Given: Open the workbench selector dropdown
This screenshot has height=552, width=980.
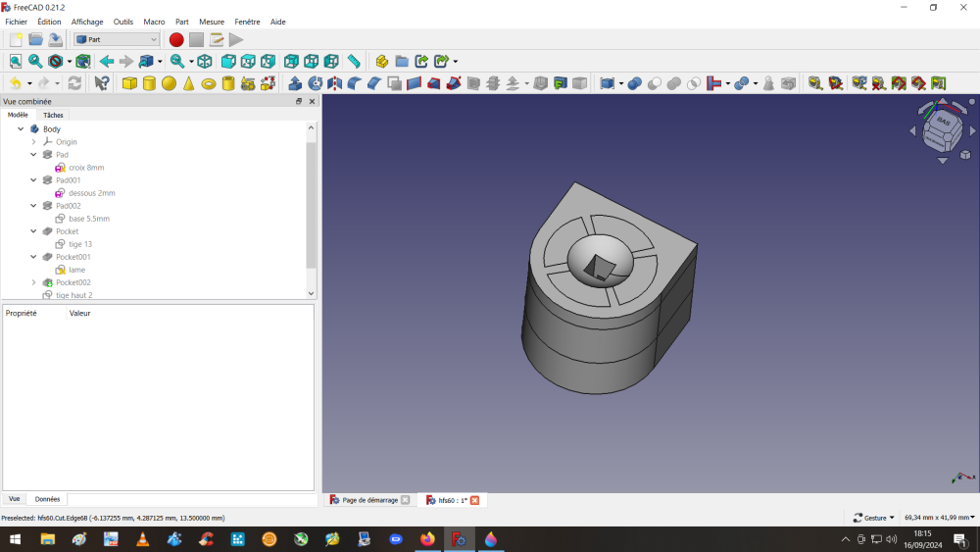Looking at the screenshot, I should point(117,39).
